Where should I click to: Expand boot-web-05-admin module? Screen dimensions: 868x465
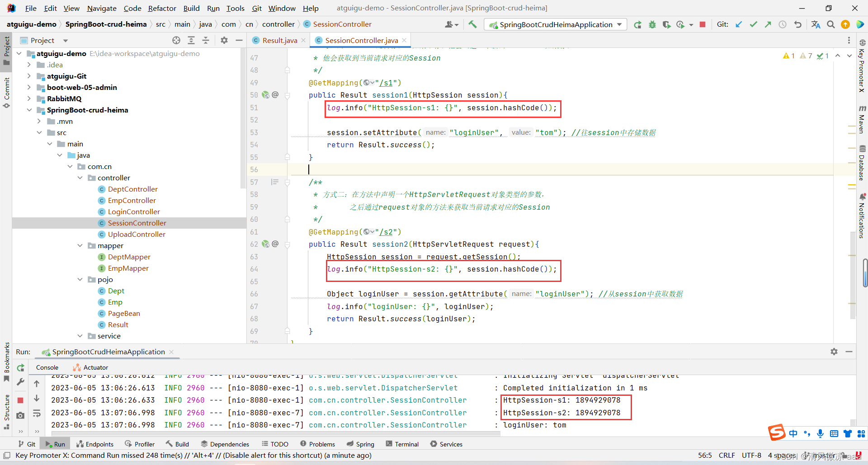(29, 88)
